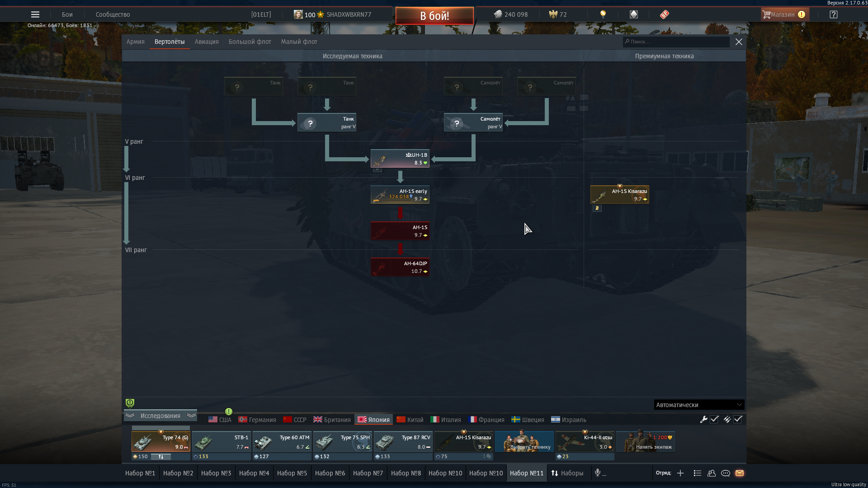This screenshot has width=868, height=488.
Task: Select AH-1S Kisarazu crew slot
Action: click(x=464, y=441)
